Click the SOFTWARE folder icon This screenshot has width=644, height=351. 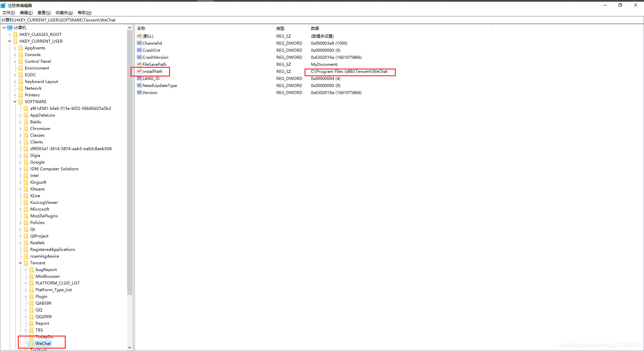pos(20,101)
